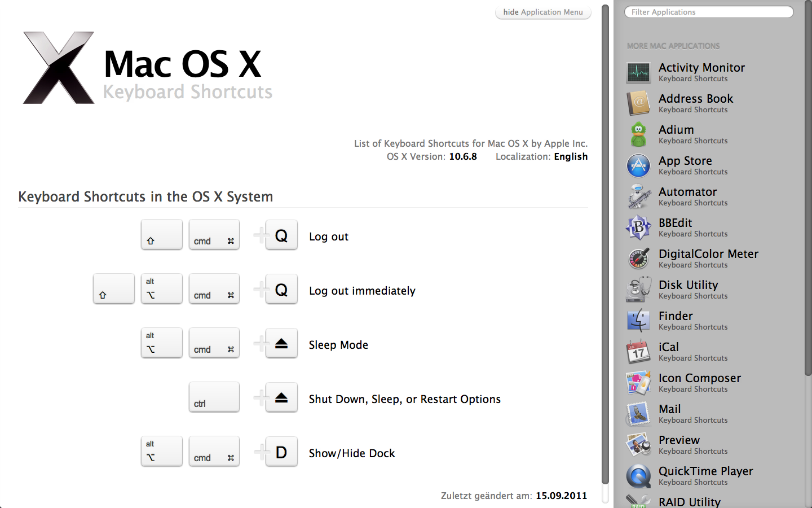Select the BBEdit icon
The width and height of the screenshot is (812, 508).
pyautogui.click(x=638, y=227)
